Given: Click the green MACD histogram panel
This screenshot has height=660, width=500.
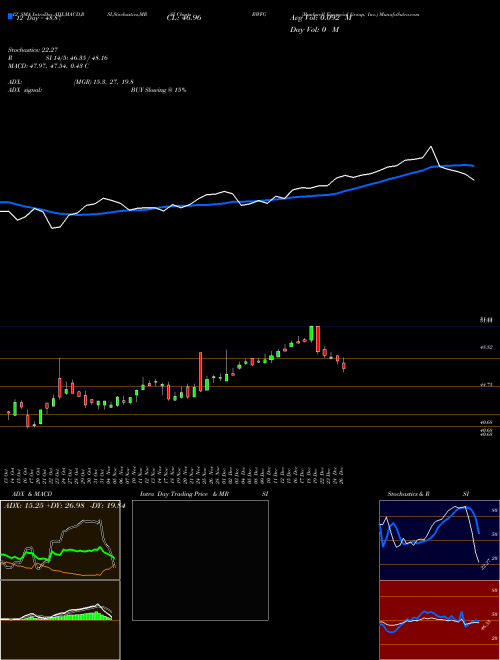Looking at the screenshot, I should [60, 620].
